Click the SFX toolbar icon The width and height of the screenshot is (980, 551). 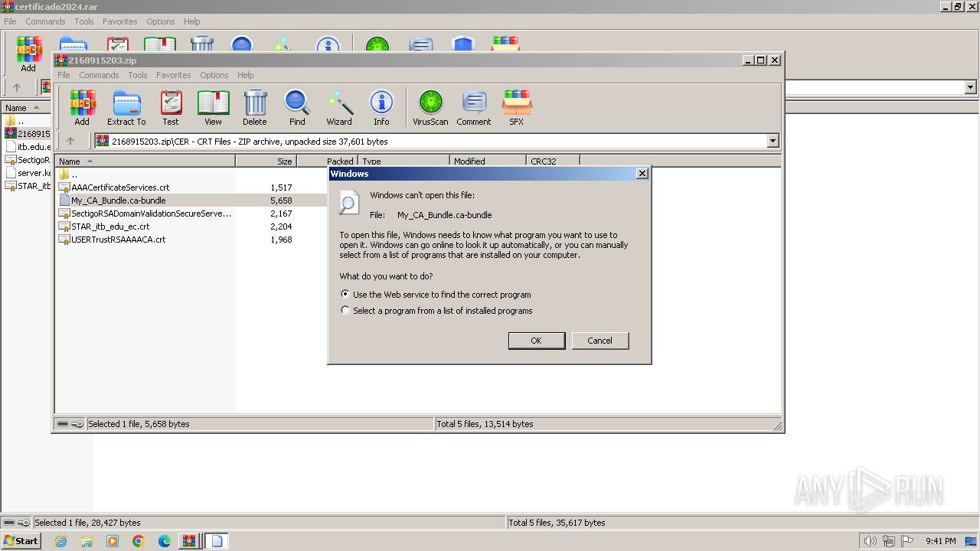(x=517, y=107)
